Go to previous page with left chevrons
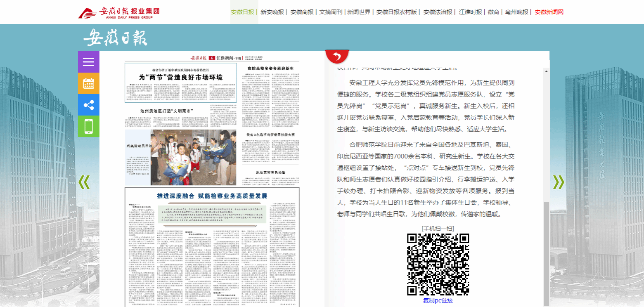 point(84,182)
